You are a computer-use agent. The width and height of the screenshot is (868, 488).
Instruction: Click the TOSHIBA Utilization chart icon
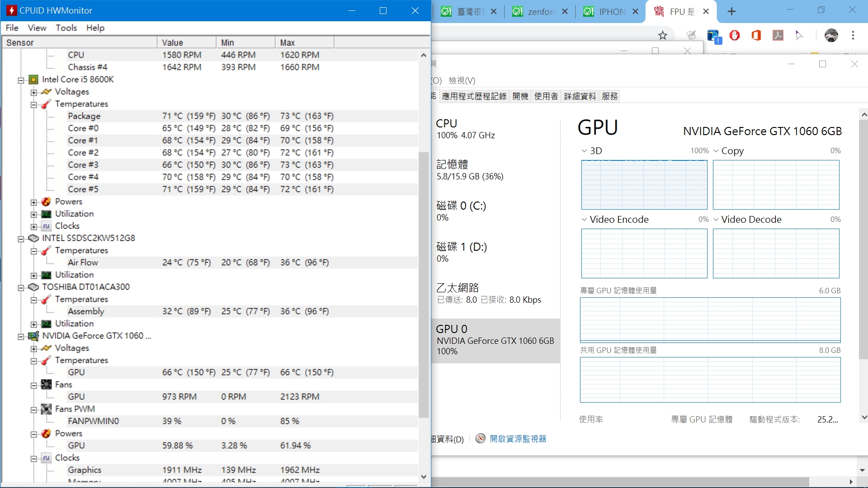click(x=46, y=324)
